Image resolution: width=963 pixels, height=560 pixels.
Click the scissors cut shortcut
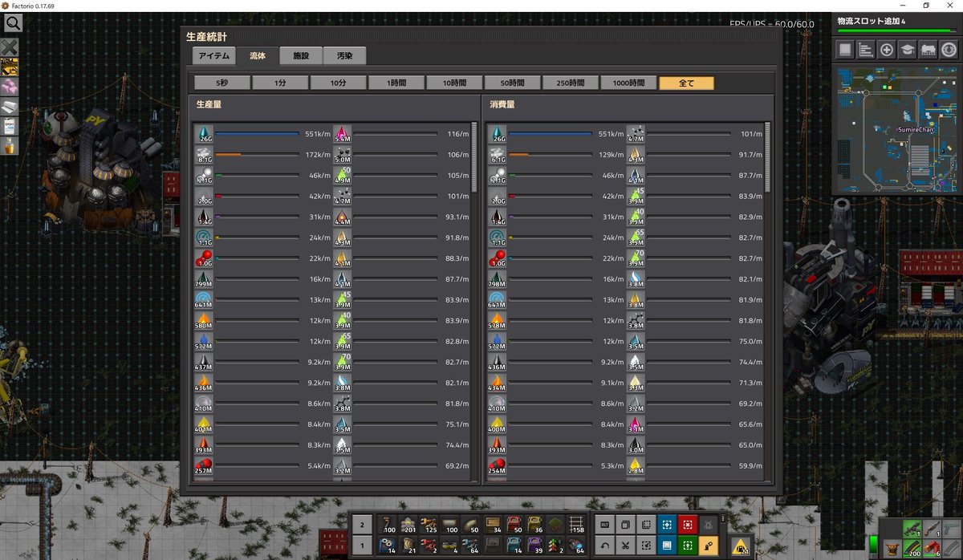click(625, 546)
